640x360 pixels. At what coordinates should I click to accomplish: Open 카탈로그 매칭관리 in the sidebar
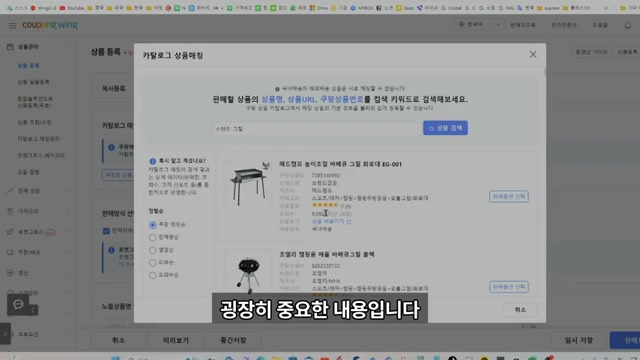click(38, 139)
